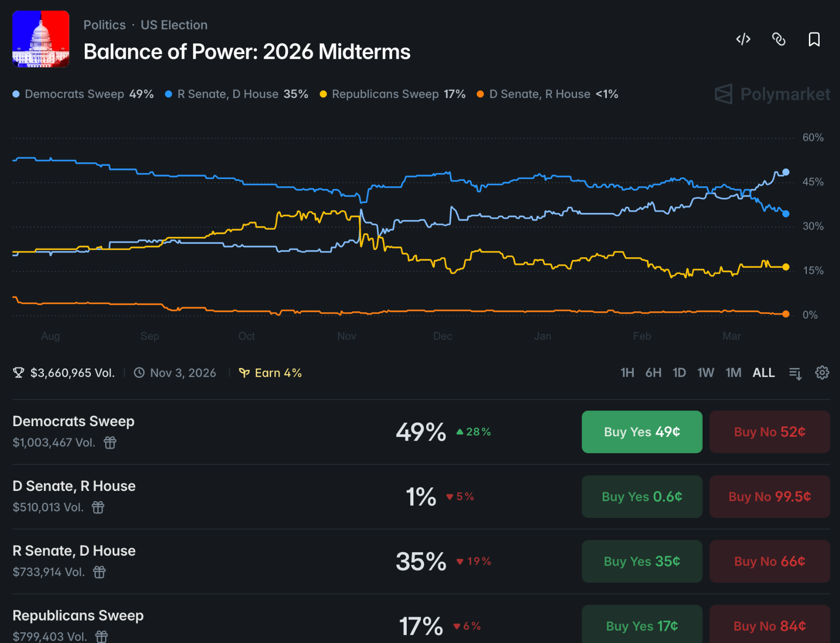
Task: Buy Yes on D Senate, R House
Action: [641, 497]
